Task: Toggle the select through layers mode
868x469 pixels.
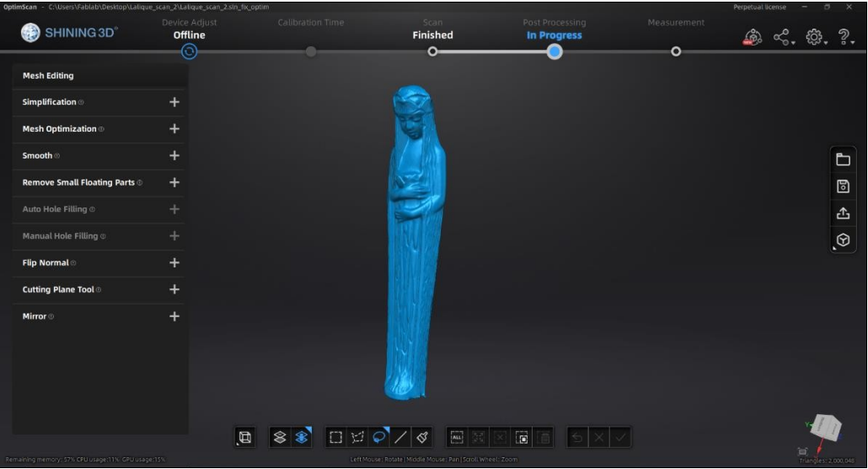Action: click(x=302, y=437)
